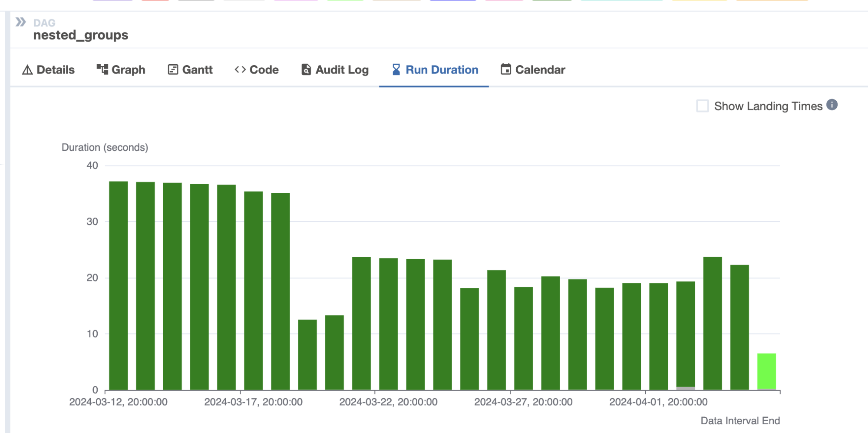
Task: Switch to the Calendar tab
Action: coord(533,69)
